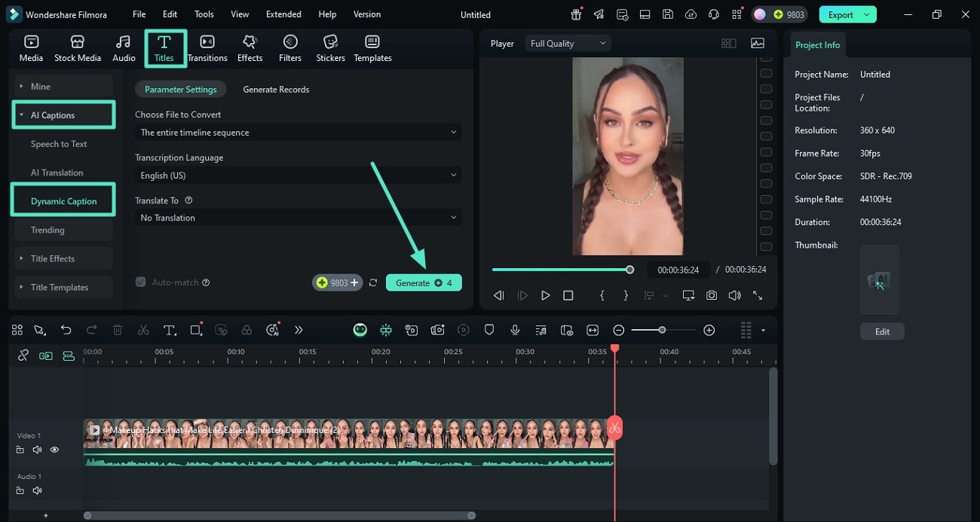Toggle auto ripple link icon in timeline
This screenshot has width=980, height=522.
(x=46, y=356)
